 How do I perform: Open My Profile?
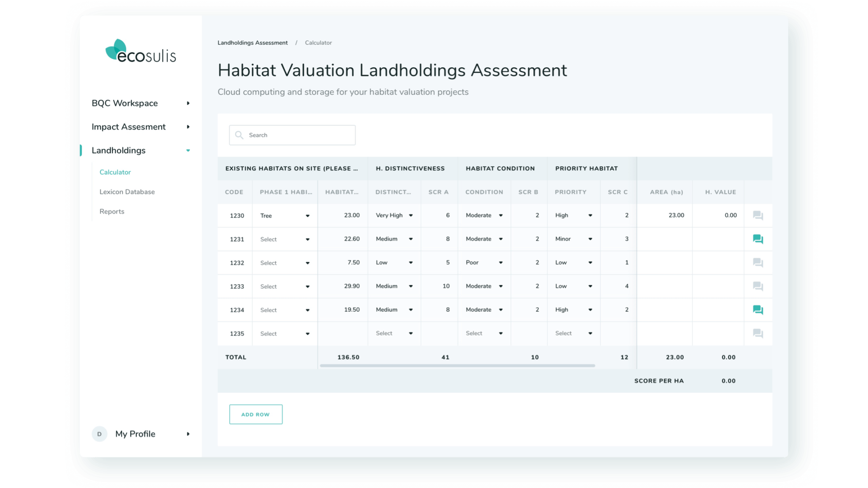pos(135,434)
